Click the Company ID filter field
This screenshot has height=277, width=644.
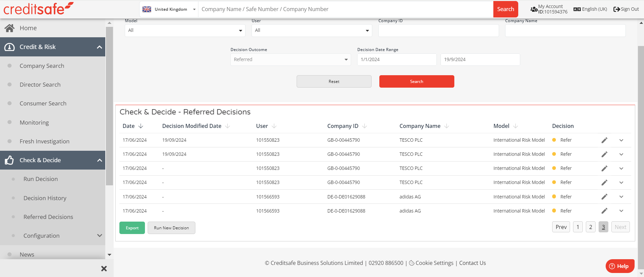[439, 31]
